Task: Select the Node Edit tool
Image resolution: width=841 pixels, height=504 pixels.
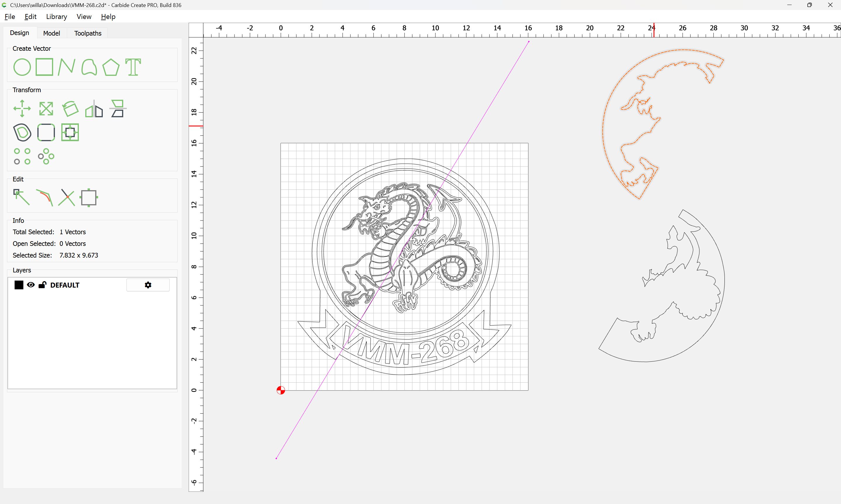Action: 21,197
